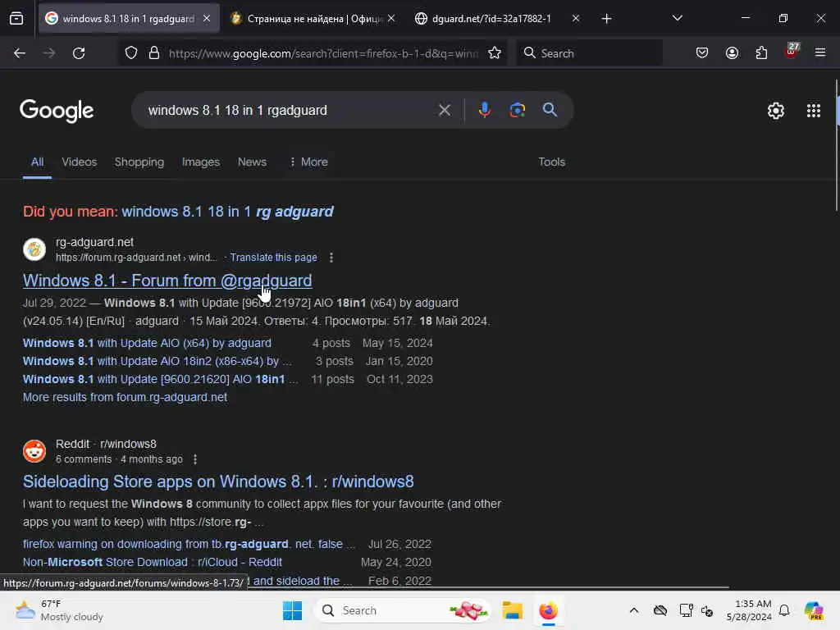840x630 pixels.
Task: Switch to Shopping results tab
Action: (139, 162)
